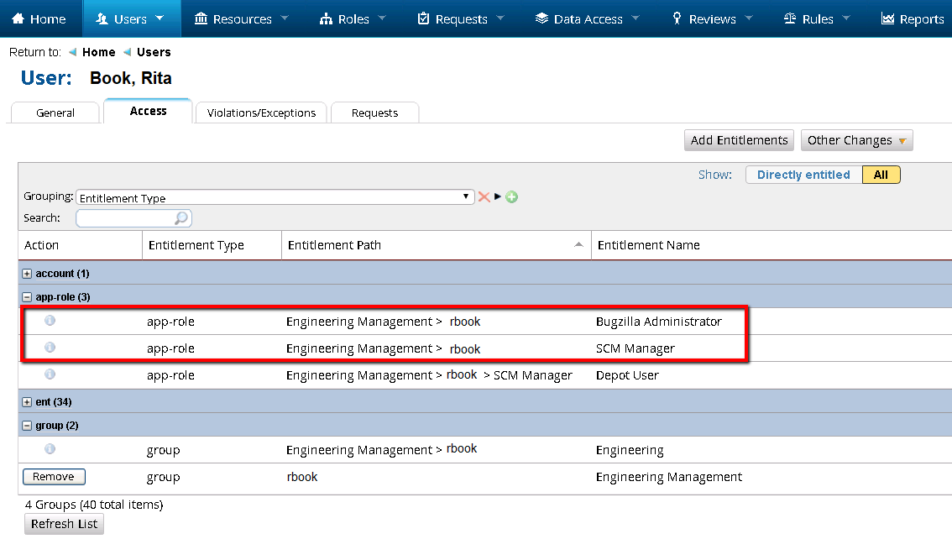952x560 pixels.
Task: Expand the account (1) group
Action: pyautogui.click(x=27, y=274)
